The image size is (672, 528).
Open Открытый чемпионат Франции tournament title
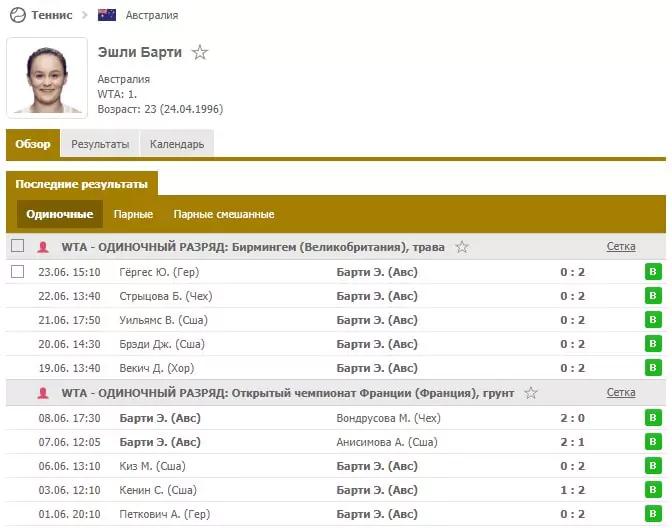pos(288,393)
